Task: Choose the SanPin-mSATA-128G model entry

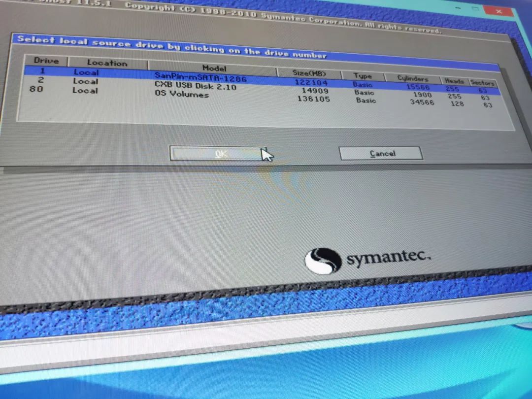Action: 200,77
